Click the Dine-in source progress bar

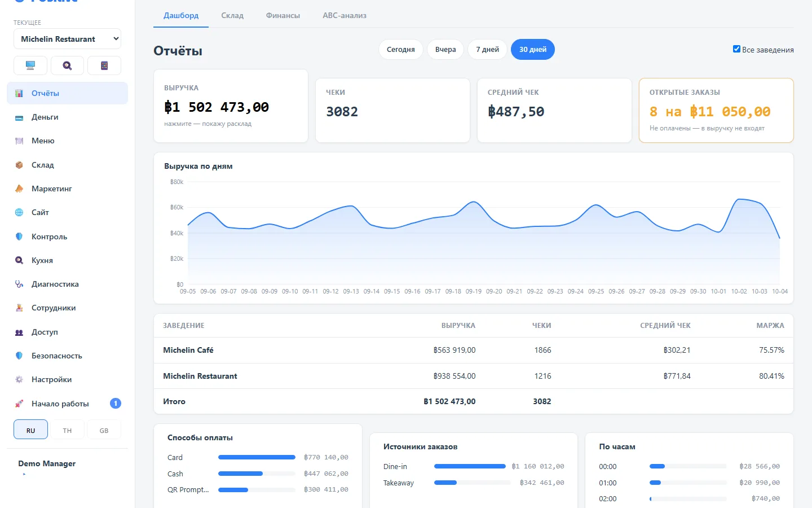pos(470,466)
